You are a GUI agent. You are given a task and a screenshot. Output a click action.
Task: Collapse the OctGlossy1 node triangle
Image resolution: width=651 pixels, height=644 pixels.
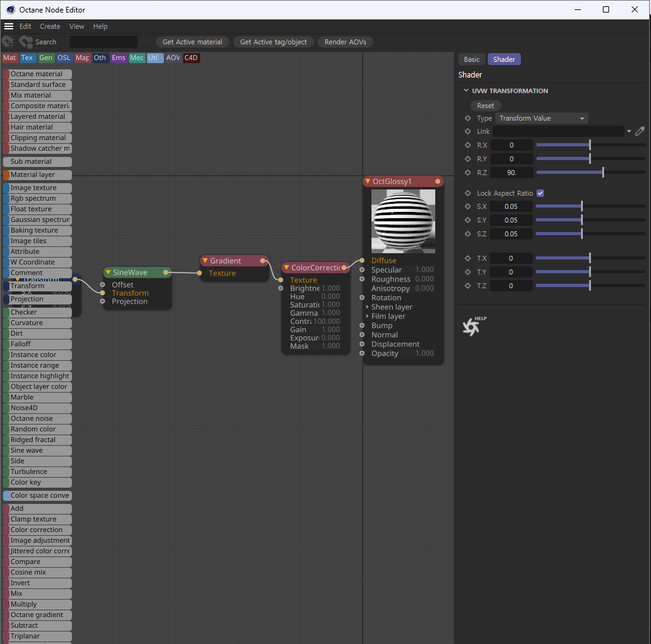[368, 181]
